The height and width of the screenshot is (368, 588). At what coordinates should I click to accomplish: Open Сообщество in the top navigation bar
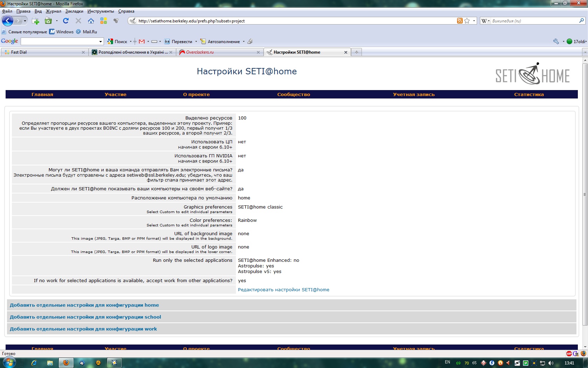pos(294,95)
